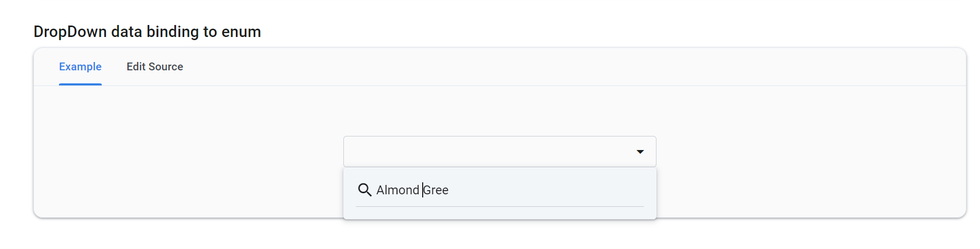Image resolution: width=980 pixels, height=249 pixels.
Task: Open the dropdown using the caret arrow
Action: 640,152
